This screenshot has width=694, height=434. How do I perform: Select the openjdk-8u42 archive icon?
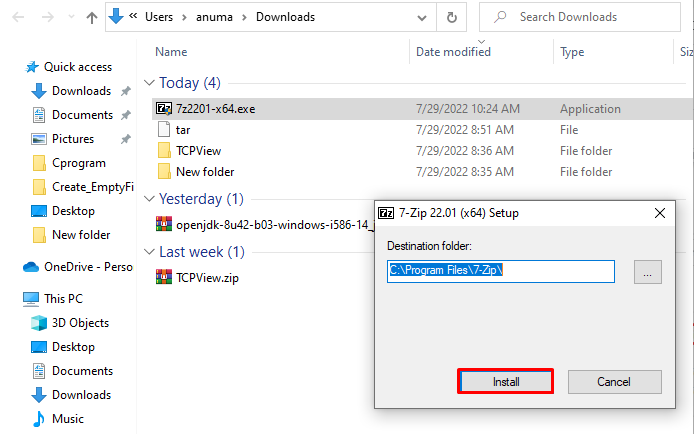(164, 224)
